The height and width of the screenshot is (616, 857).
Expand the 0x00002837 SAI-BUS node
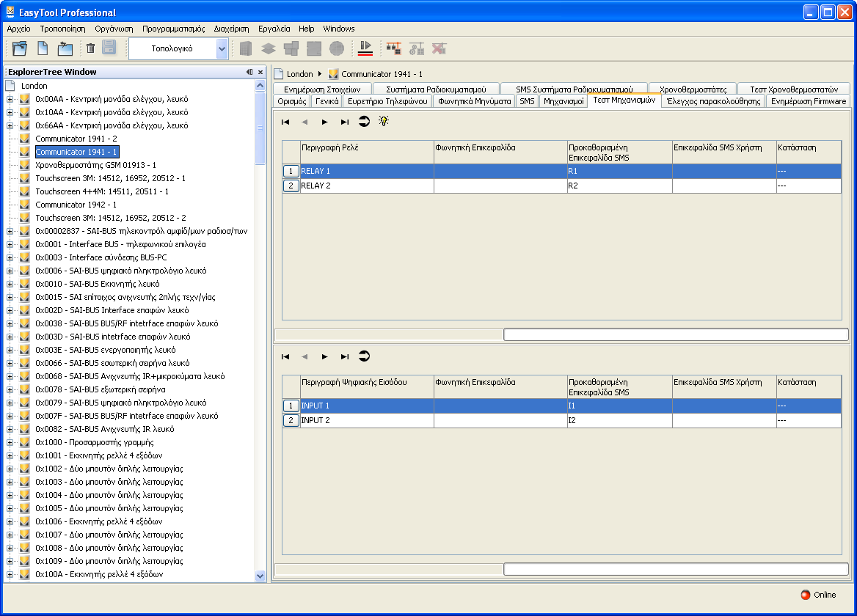[10, 232]
